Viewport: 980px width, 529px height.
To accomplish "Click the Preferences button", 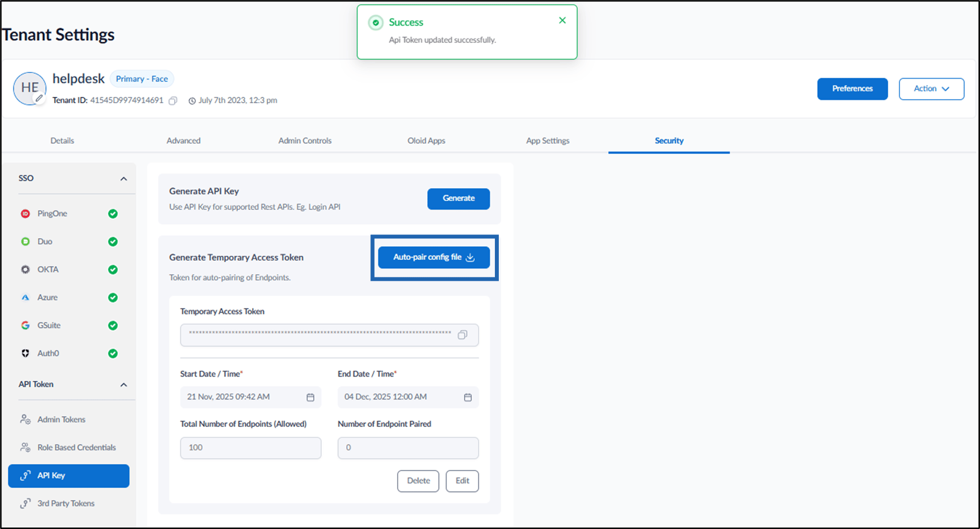I will [852, 89].
